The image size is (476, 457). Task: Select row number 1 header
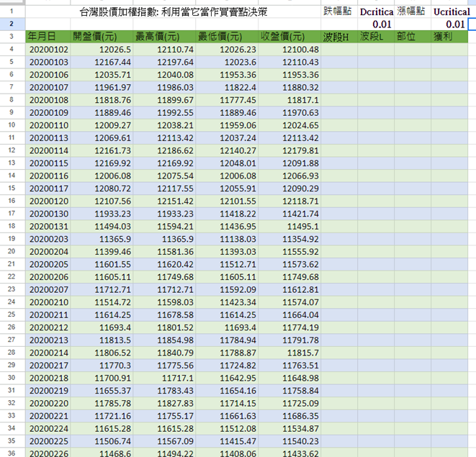(12, 12)
